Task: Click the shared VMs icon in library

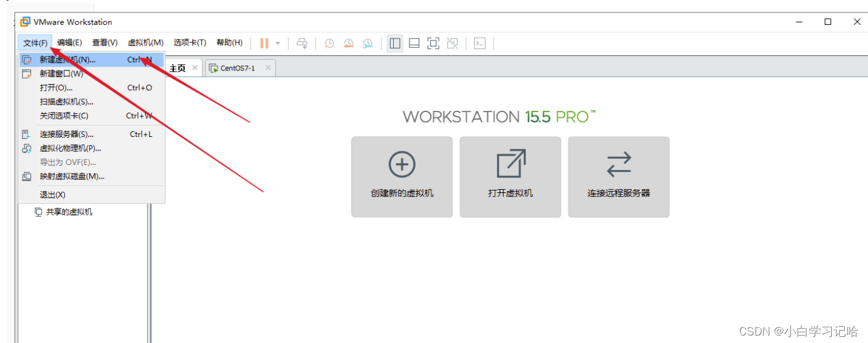Action: pos(39,212)
